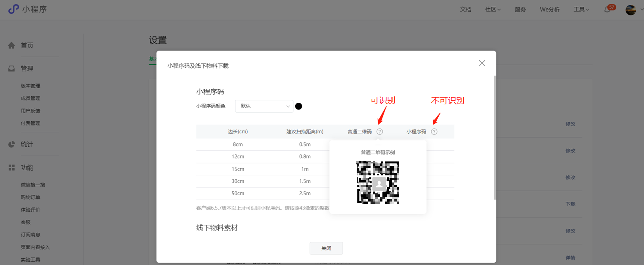Click the 统计 pie chart icon
The height and width of the screenshot is (265, 644).
click(x=11, y=144)
